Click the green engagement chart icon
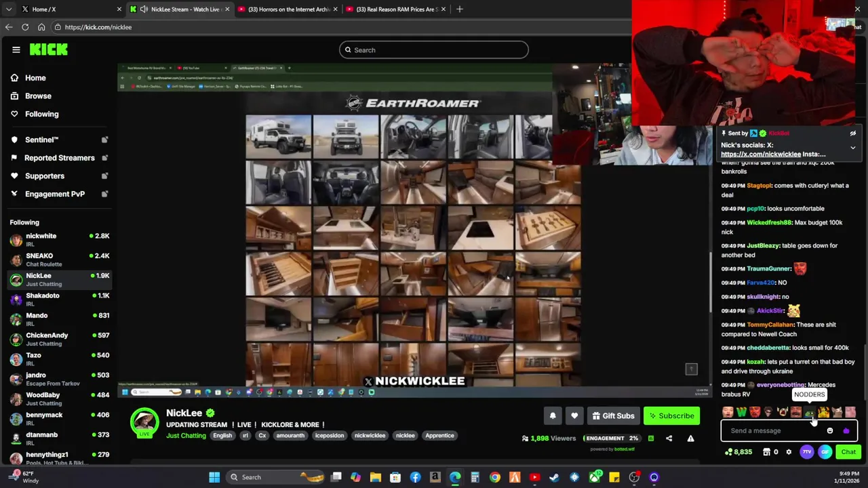The width and height of the screenshot is (868, 488). 650,439
